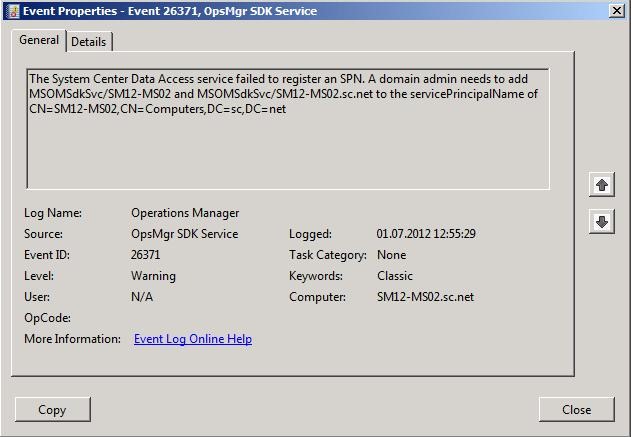
Task: Click the Log Name value Operations Manager
Action: [185, 213]
